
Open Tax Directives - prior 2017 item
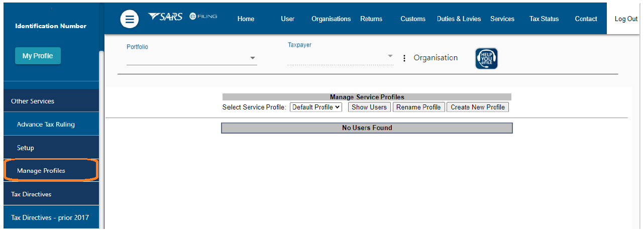(x=51, y=217)
